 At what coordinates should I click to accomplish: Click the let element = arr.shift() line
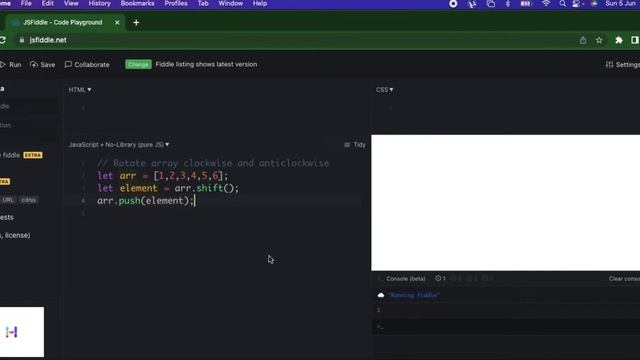(x=168, y=188)
